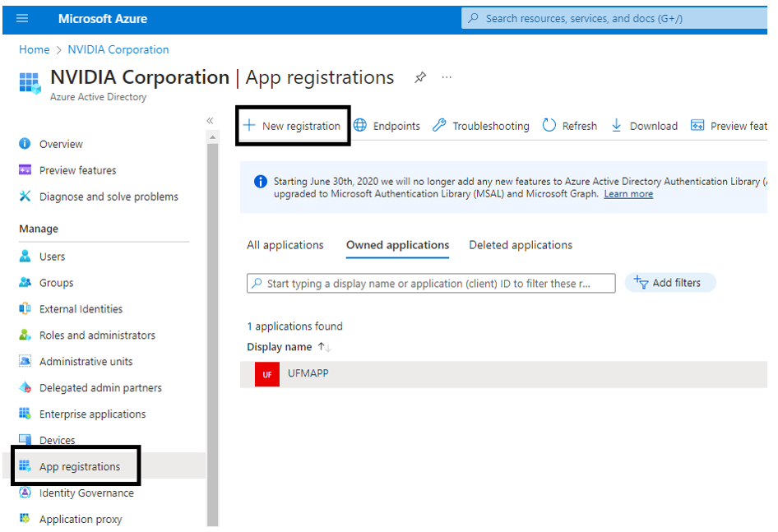Open the ellipsis more options menu
The height and width of the screenshot is (532, 778).
click(447, 77)
